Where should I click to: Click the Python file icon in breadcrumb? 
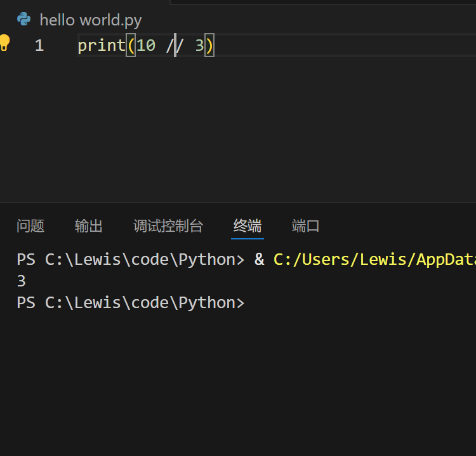23,19
